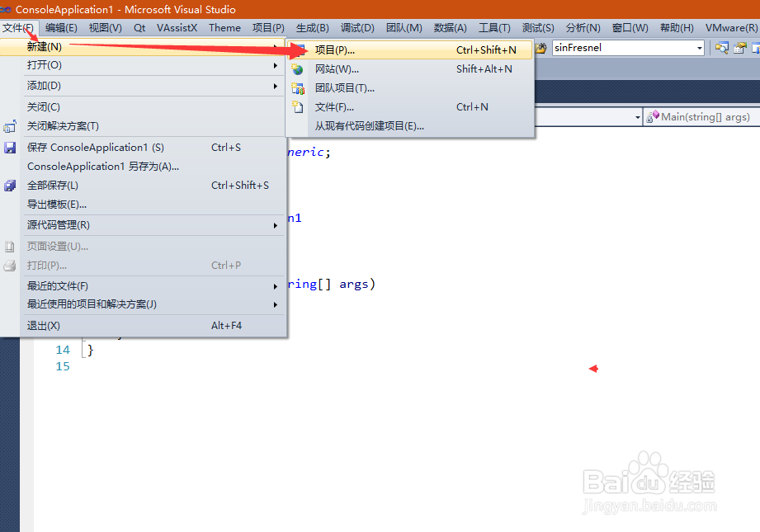Screen dimensions: 760x532
Task: Open the 数据(A) menu
Action: pos(451,27)
